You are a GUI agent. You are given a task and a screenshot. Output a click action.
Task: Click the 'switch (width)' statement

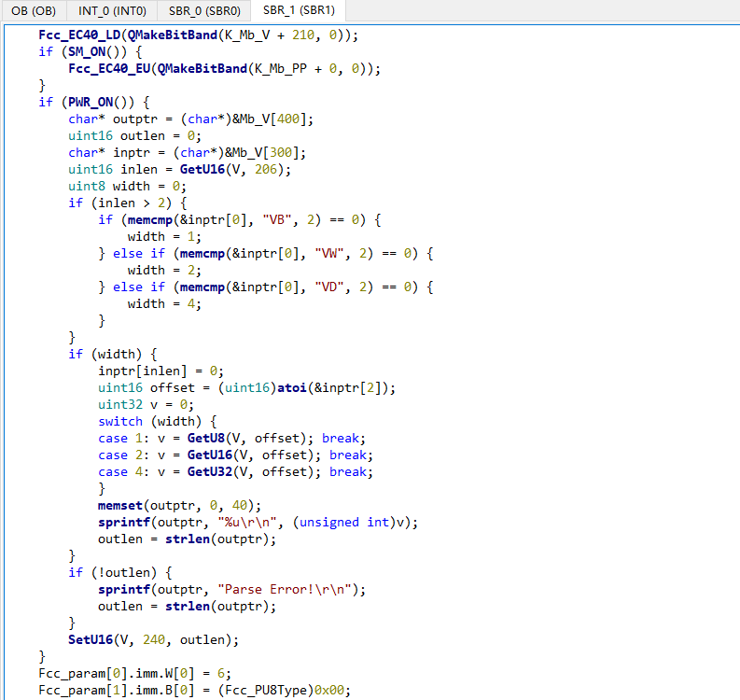point(157,422)
